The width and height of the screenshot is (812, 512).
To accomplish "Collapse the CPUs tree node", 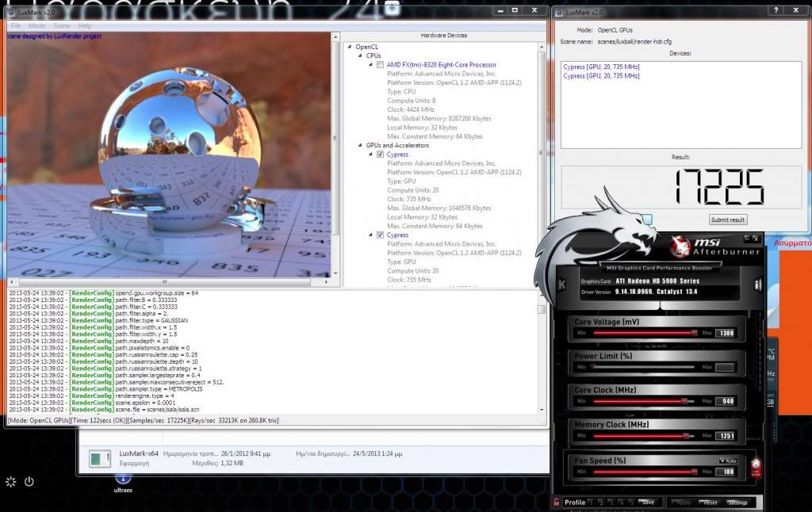I will [361, 55].
